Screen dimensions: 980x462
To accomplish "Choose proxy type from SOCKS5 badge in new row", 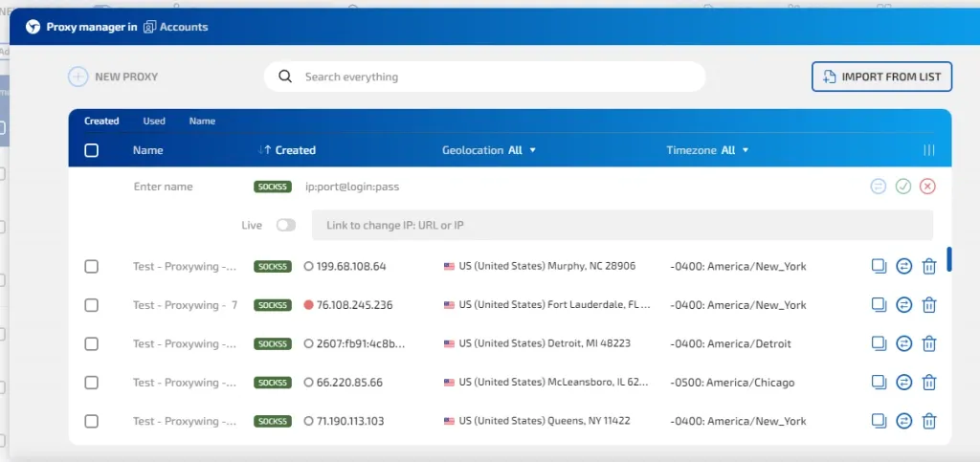I will click(x=273, y=187).
